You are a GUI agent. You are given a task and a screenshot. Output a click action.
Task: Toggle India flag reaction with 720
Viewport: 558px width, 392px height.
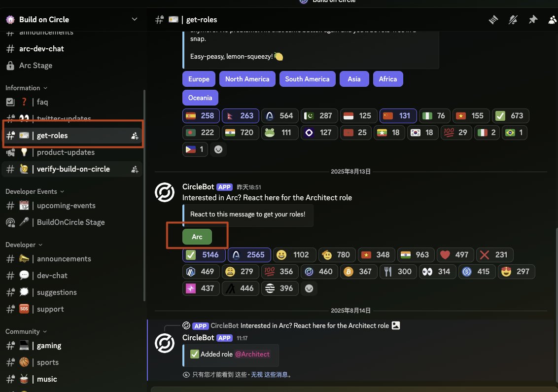tap(240, 133)
